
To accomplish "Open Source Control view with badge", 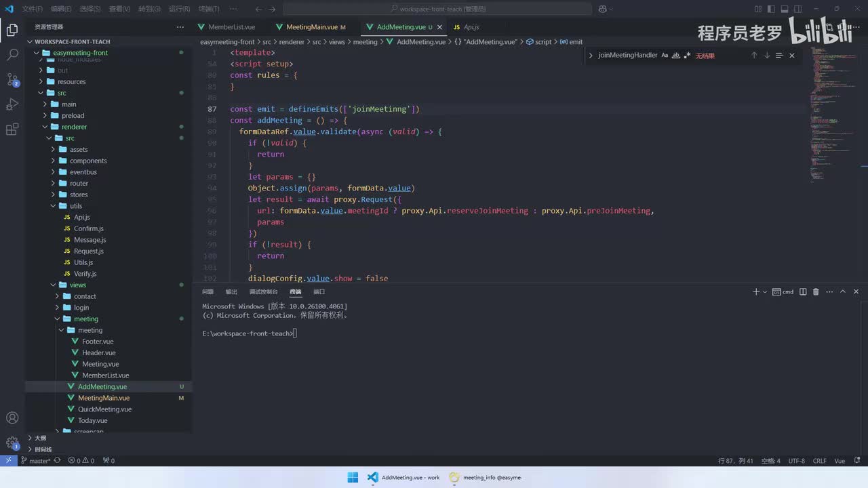I will [x=12, y=80].
